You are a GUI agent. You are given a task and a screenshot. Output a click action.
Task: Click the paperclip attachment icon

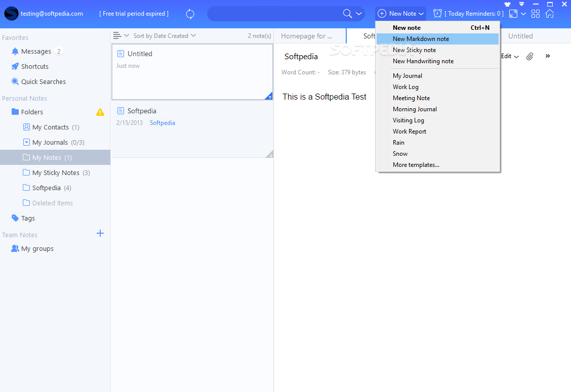coord(530,56)
